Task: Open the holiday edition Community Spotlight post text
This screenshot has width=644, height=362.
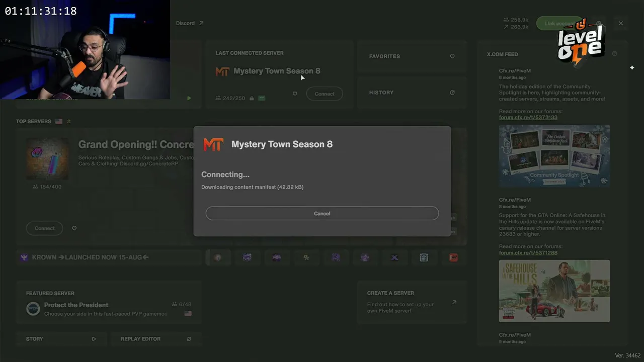Action: point(552,93)
